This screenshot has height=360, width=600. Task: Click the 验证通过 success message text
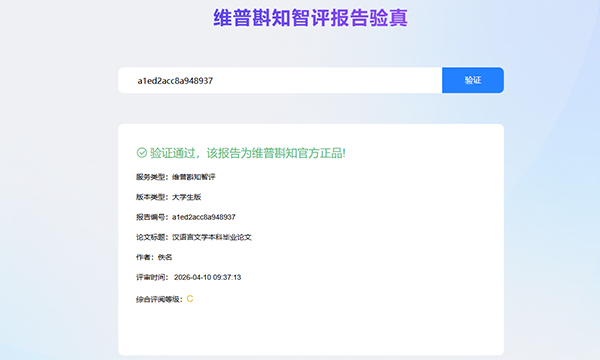[x=248, y=153]
